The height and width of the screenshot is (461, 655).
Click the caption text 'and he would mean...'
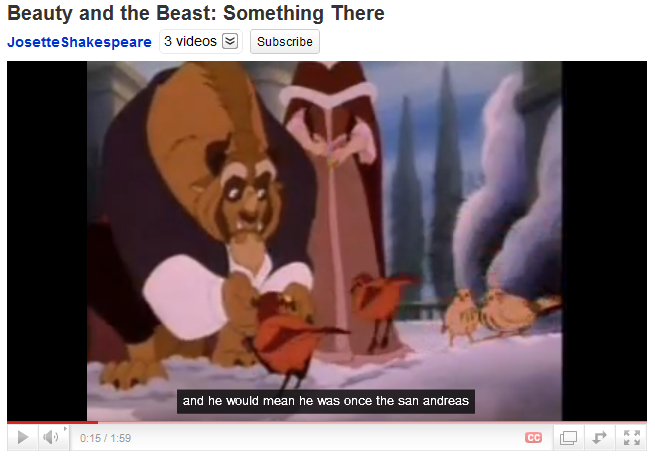[x=326, y=401]
